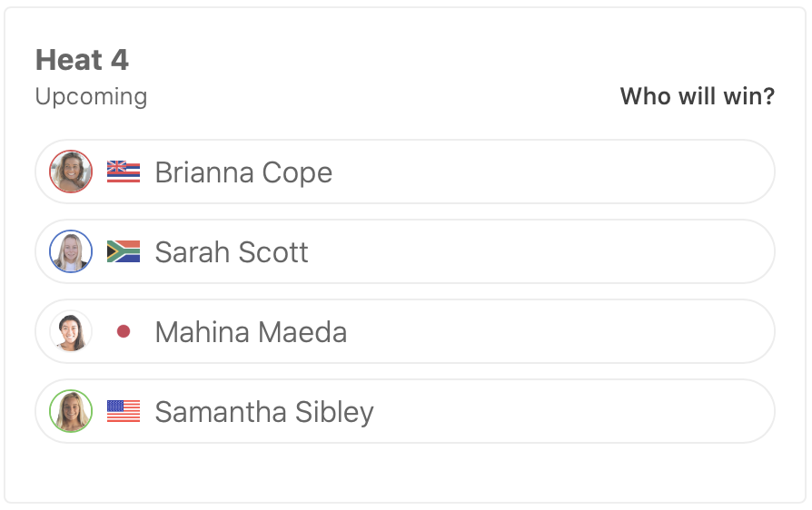Click blank card area below Samantha Sibley's row
812x510 pixels.
(405, 472)
